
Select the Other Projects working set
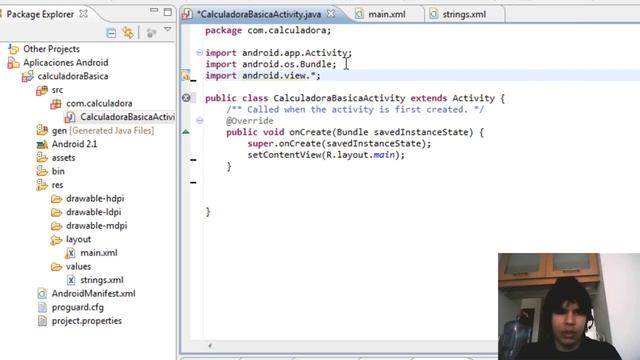click(51, 49)
